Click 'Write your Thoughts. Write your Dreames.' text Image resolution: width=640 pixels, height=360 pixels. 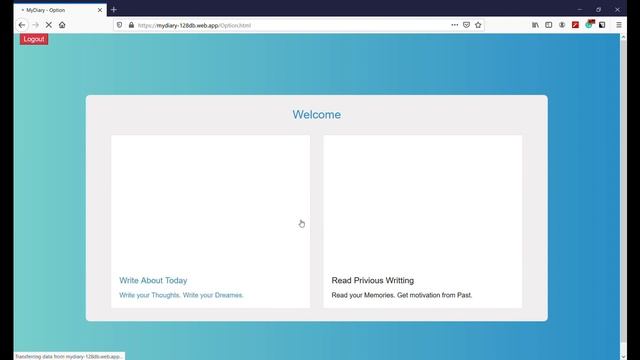coord(181,295)
